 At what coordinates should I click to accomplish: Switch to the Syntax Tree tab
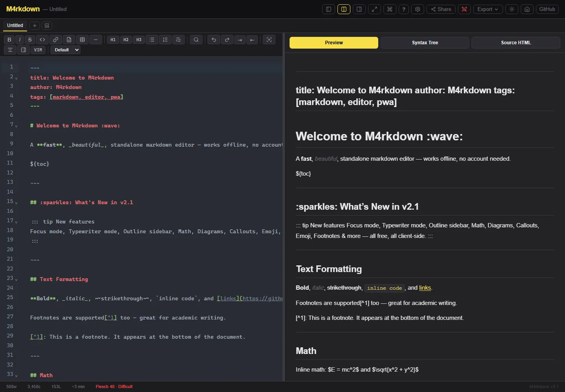click(425, 43)
